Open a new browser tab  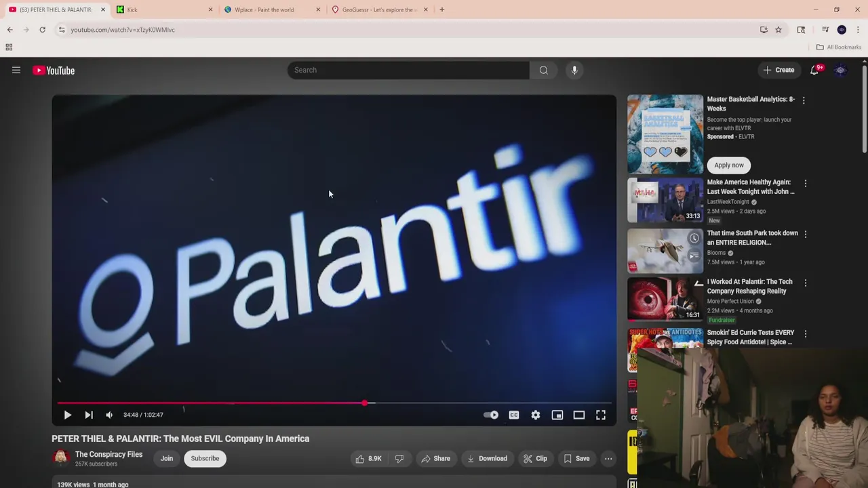442,9
